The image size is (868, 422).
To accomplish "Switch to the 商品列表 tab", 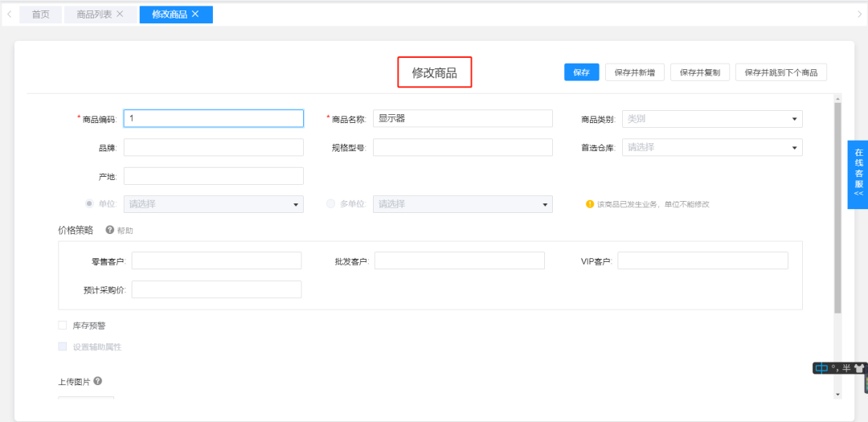I will pyautogui.click(x=92, y=14).
